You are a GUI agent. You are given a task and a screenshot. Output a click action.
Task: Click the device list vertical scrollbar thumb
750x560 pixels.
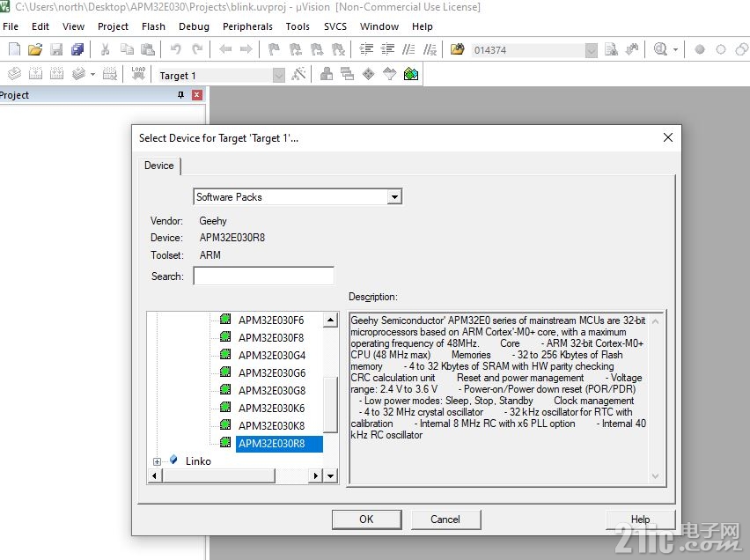pos(330,404)
